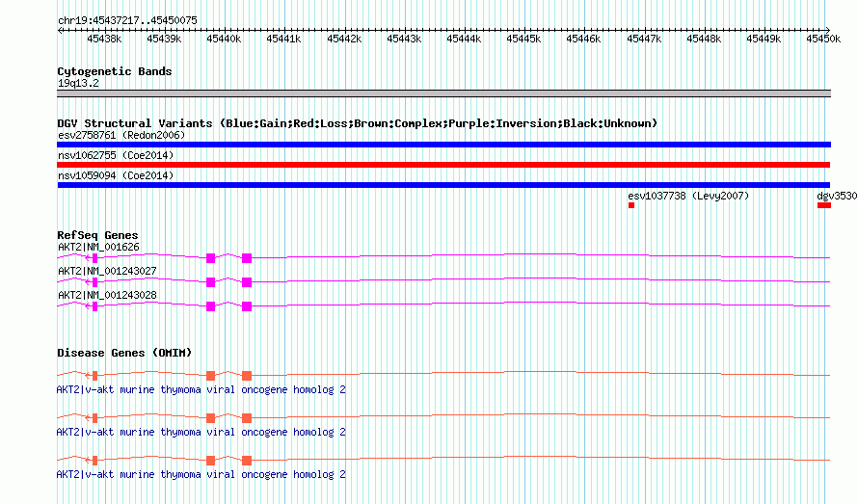Click NM_001626 small exon near 45438k
Viewport: 858px width, 504px height.
[x=95, y=258]
